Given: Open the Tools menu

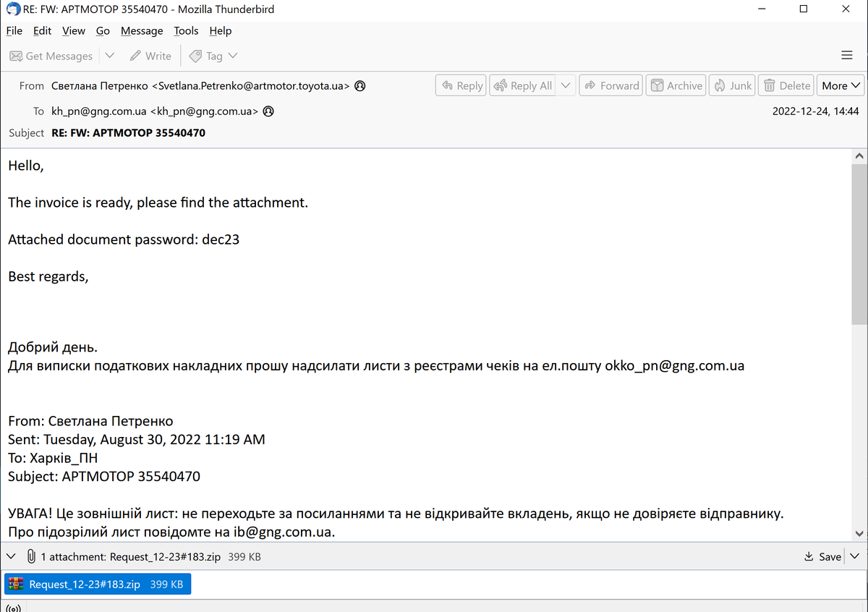Looking at the screenshot, I should (x=186, y=30).
